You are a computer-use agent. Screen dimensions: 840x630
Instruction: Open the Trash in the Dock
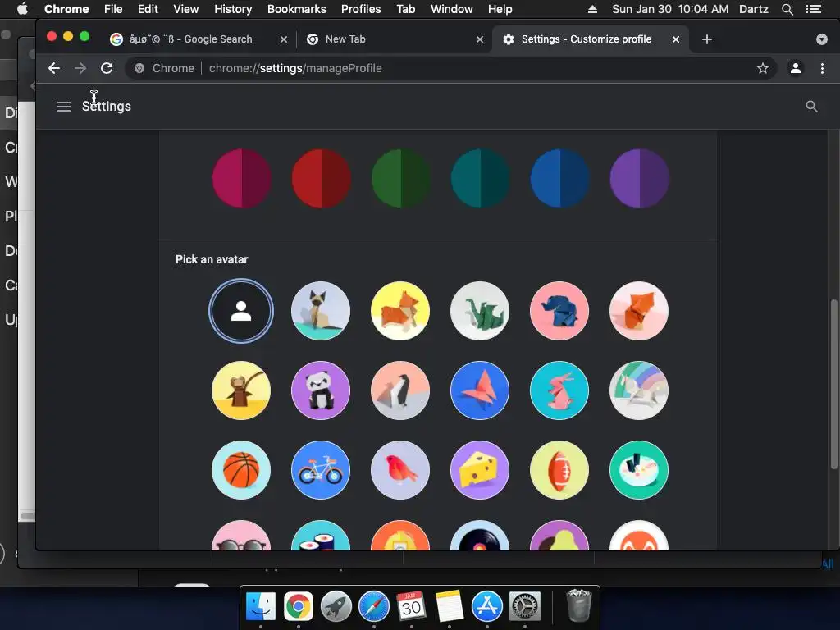pos(579,605)
